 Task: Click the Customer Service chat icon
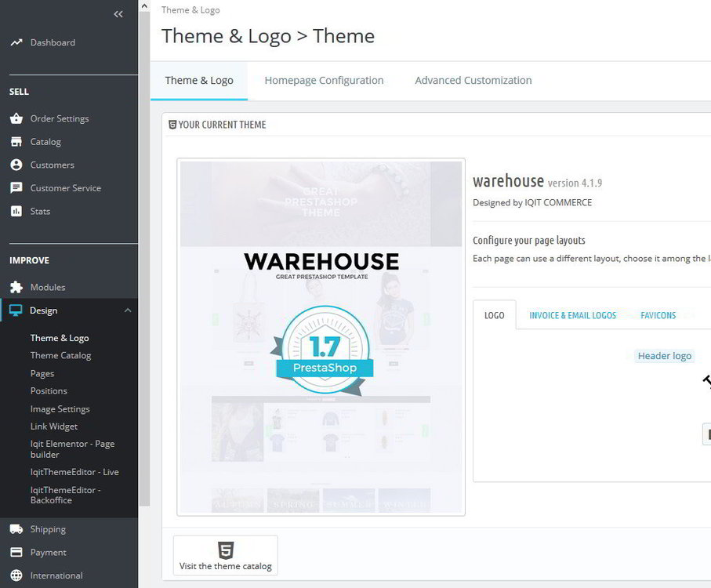pos(16,187)
